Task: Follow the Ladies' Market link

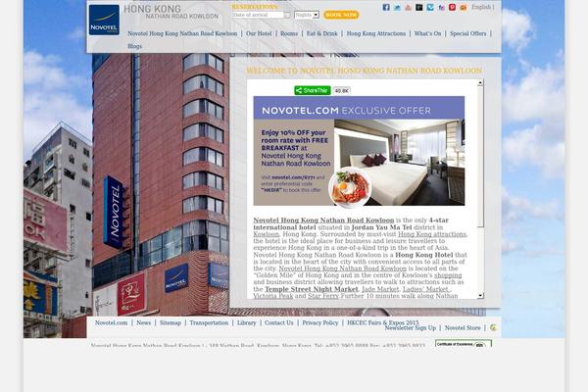Action: [425, 289]
